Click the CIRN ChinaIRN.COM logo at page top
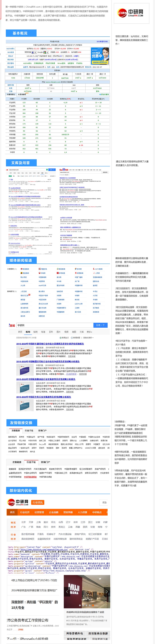This screenshot has height=644, width=155. coord(131,13)
